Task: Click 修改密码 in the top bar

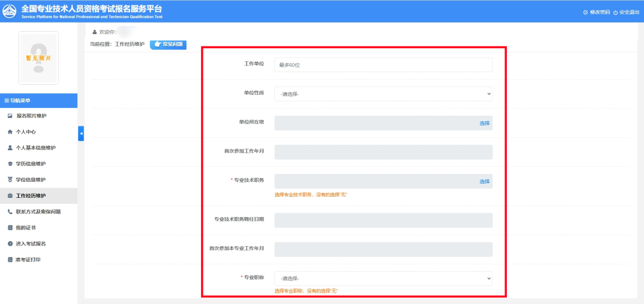Action: point(596,12)
